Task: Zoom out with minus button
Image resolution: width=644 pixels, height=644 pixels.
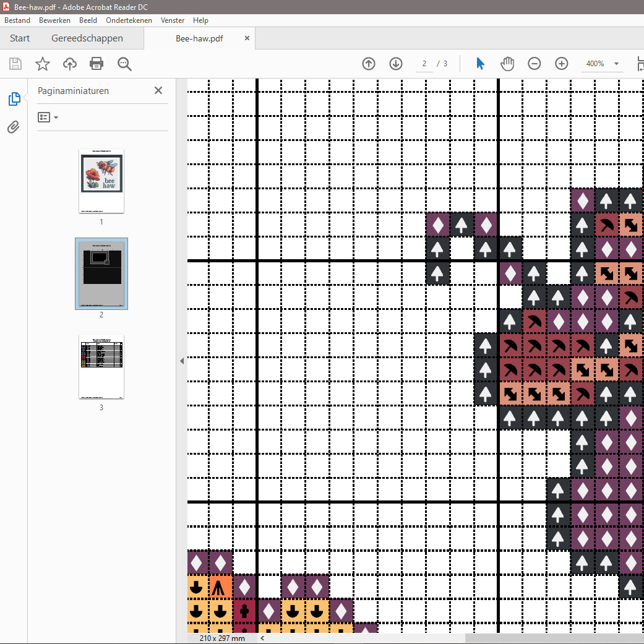Action: [x=535, y=64]
